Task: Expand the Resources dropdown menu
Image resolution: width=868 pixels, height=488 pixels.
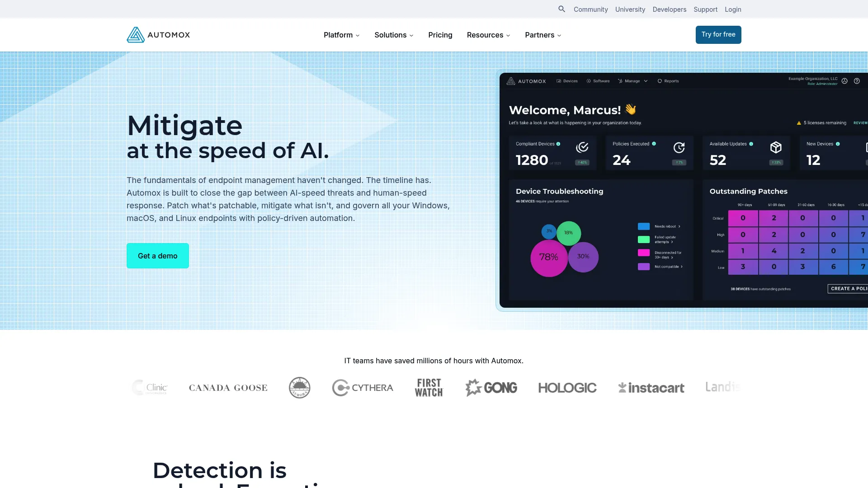Action: (x=488, y=35)
